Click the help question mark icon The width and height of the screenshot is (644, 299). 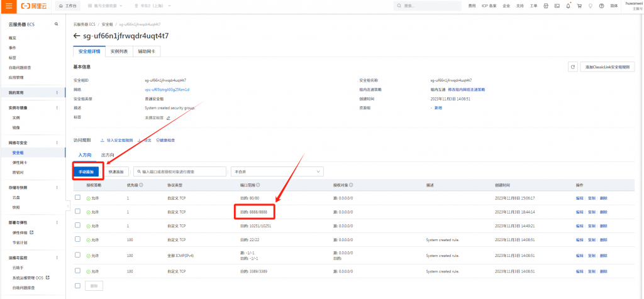[x=601, y=6]
